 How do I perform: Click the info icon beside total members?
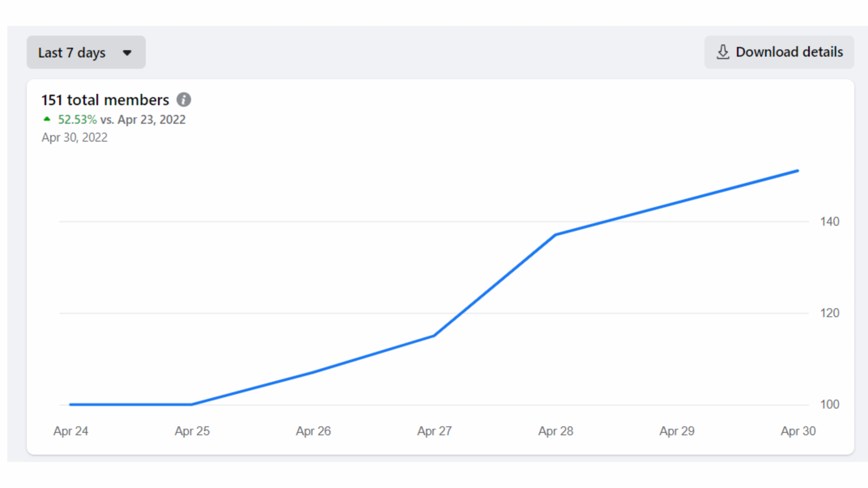tap(184, 99)
